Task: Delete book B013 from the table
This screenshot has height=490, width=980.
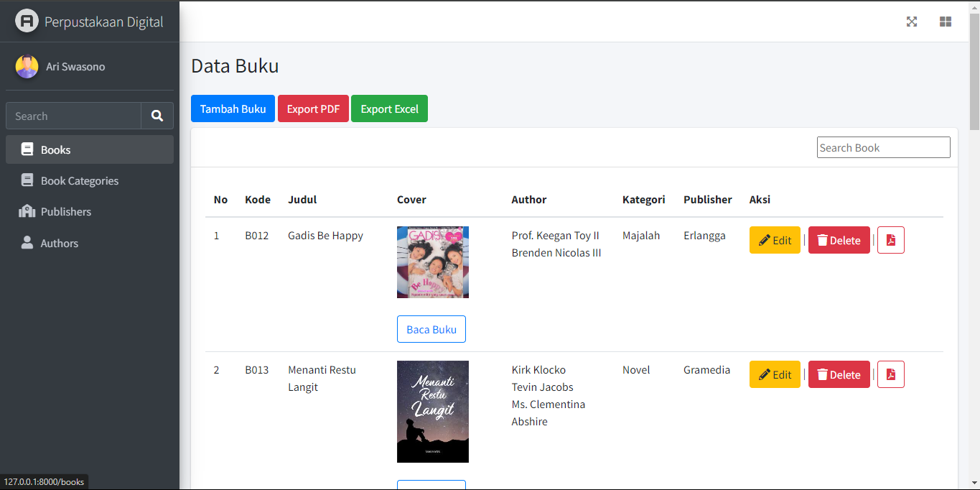Action: pos(839,374)
